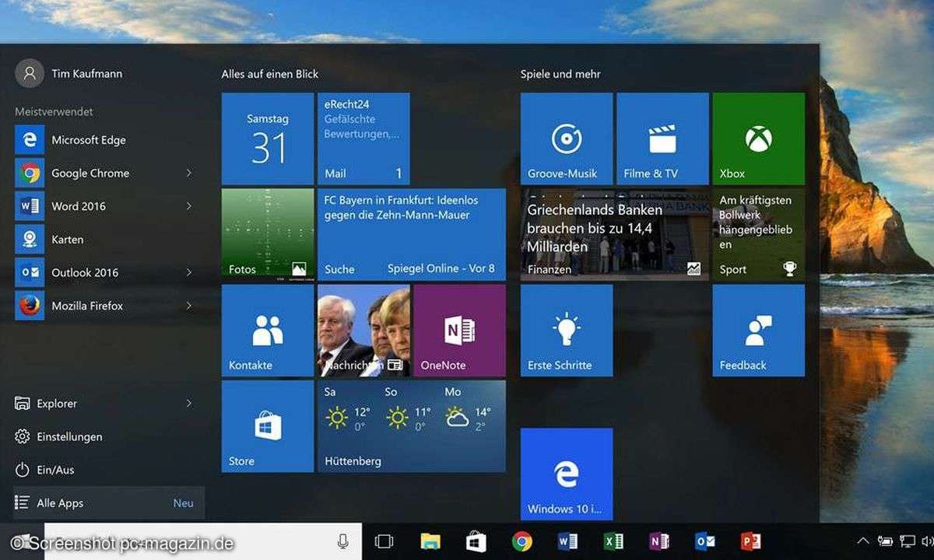Open the Nachrichten news tile
Image resolution: width=934 pixels, height=560 pixels.
click(x=363, y=331)
